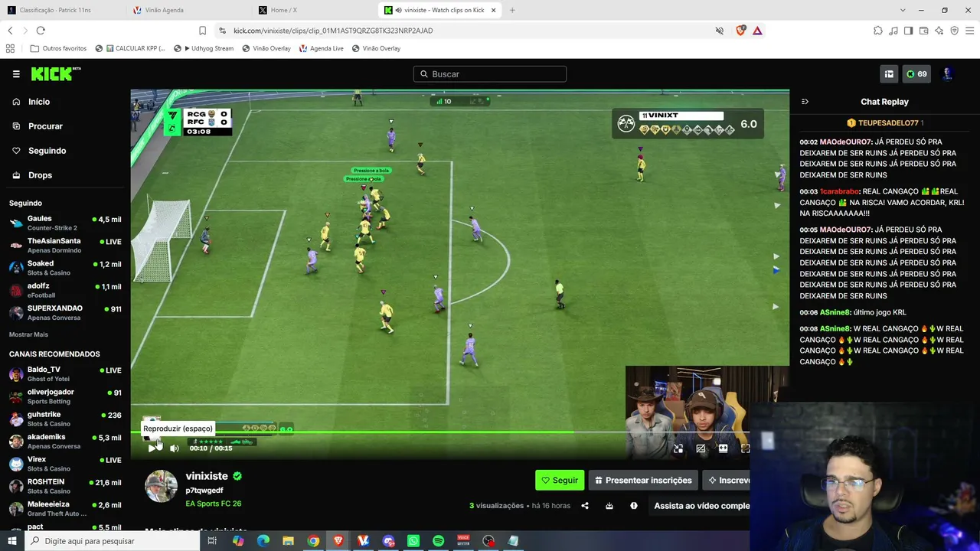Open the Brave Shields lion icon
The width and height of the screenshot is (980, 551).
tap(740, 31)
